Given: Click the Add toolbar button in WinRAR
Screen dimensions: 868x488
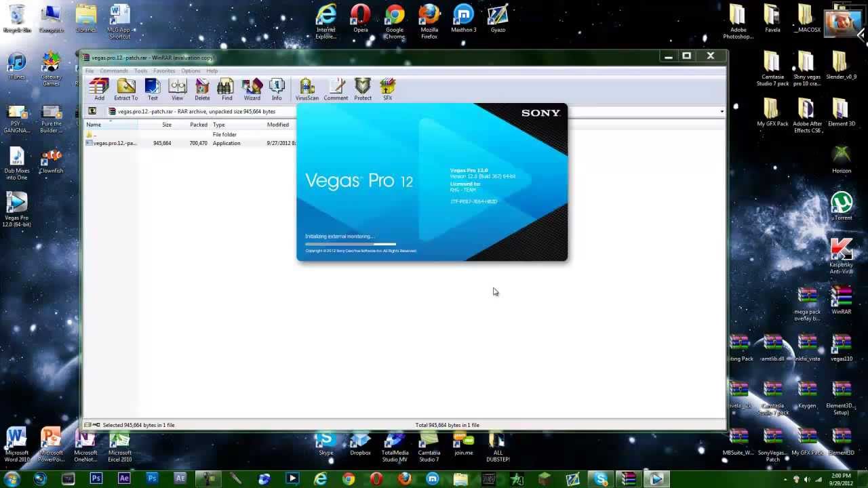Looking at the screenshot, I should coord(99,89).
